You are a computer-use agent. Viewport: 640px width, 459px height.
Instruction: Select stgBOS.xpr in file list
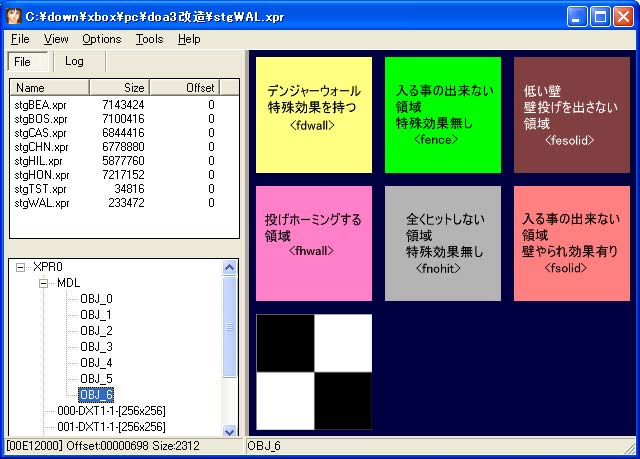[x=40, y=119]
